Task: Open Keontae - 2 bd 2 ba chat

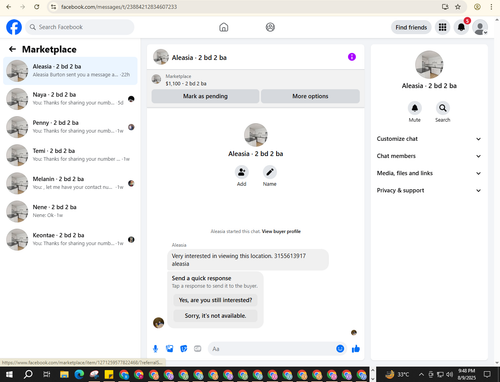Action: 70,239
